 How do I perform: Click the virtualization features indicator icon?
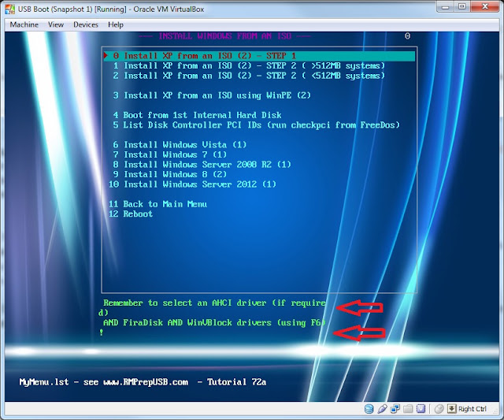pyautogui.click(x=421, y=409)
